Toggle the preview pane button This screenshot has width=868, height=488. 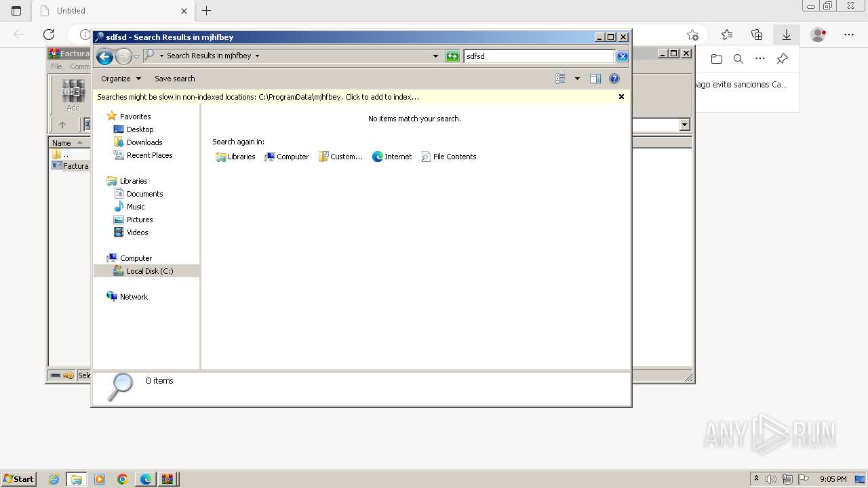[595, 79]
